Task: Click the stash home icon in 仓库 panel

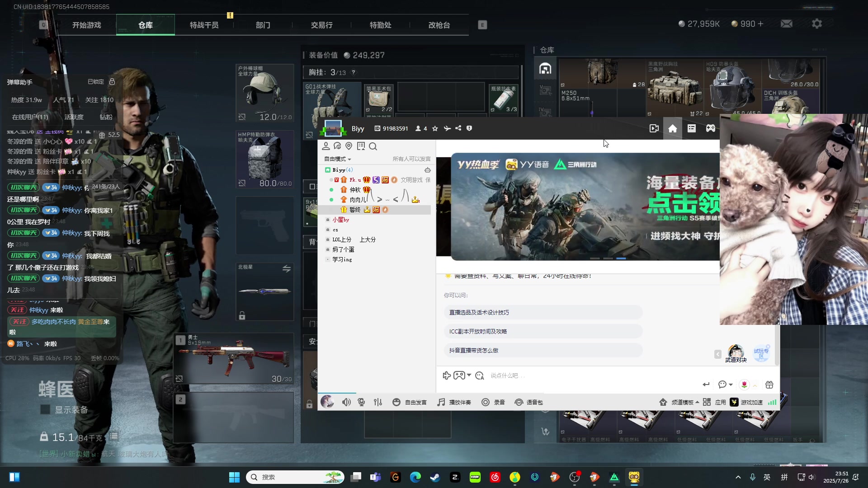Action: tap(545, 69)
